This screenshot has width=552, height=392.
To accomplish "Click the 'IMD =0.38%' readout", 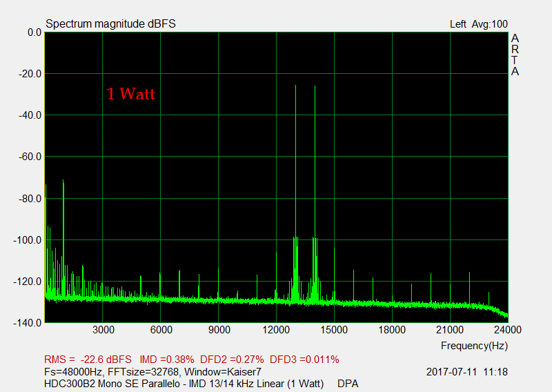I will coord(167,360).
